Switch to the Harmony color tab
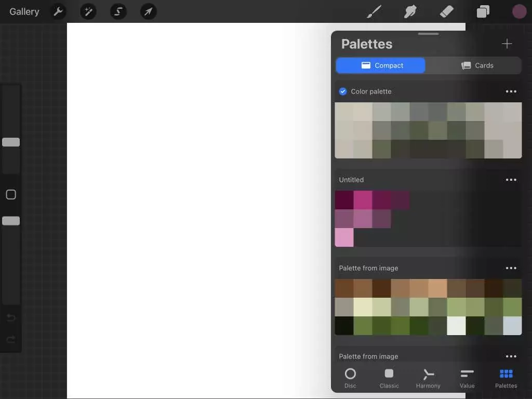The image size is (532, 399). point(428,378)
